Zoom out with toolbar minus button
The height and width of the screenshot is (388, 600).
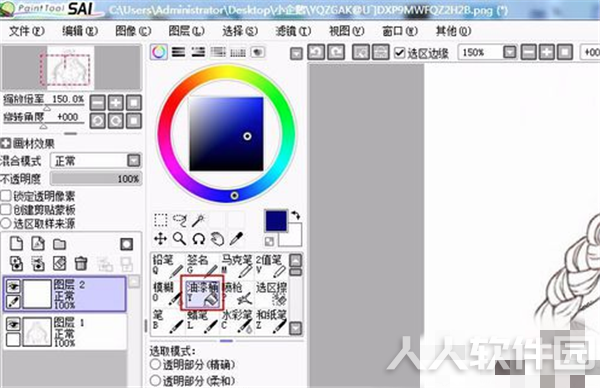tap(528, 52)
